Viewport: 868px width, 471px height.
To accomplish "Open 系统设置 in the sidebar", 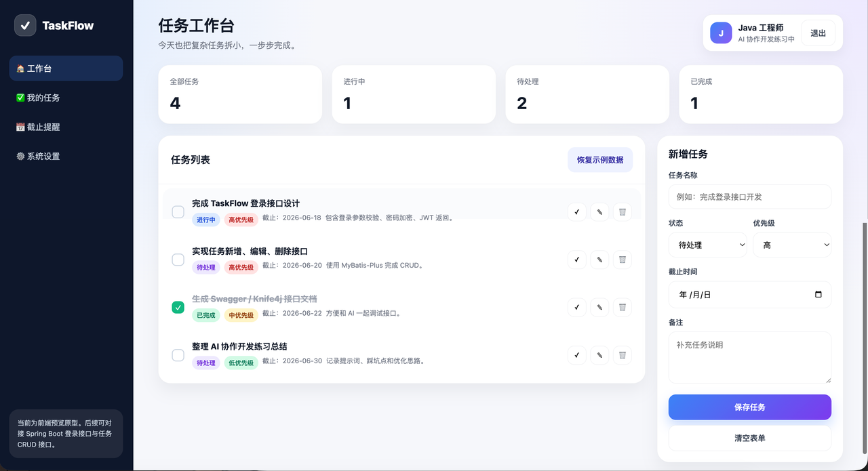I will click(x=66, y=156).
